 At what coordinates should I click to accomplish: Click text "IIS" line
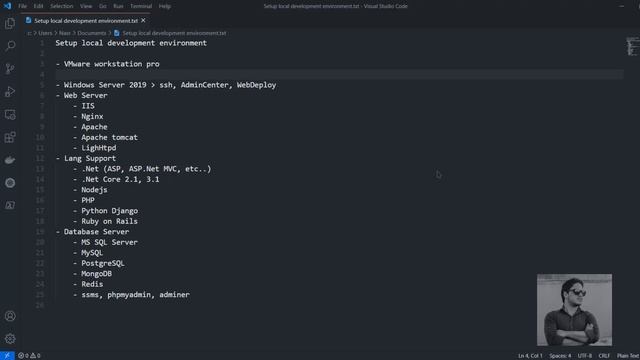[88, 106]
